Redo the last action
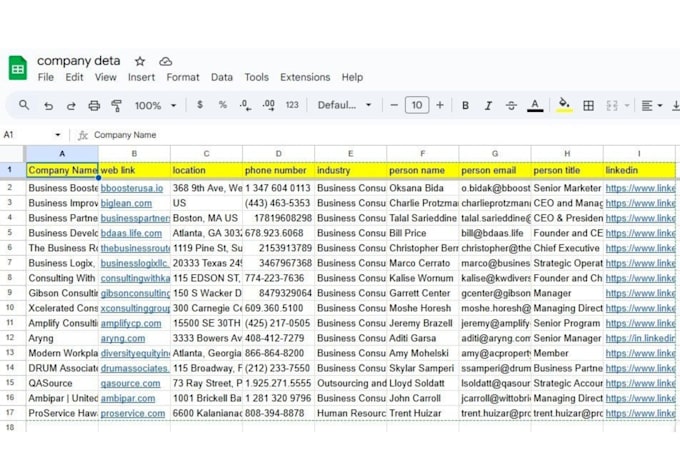This screenshot has width=680, height=459. [71, 105]
